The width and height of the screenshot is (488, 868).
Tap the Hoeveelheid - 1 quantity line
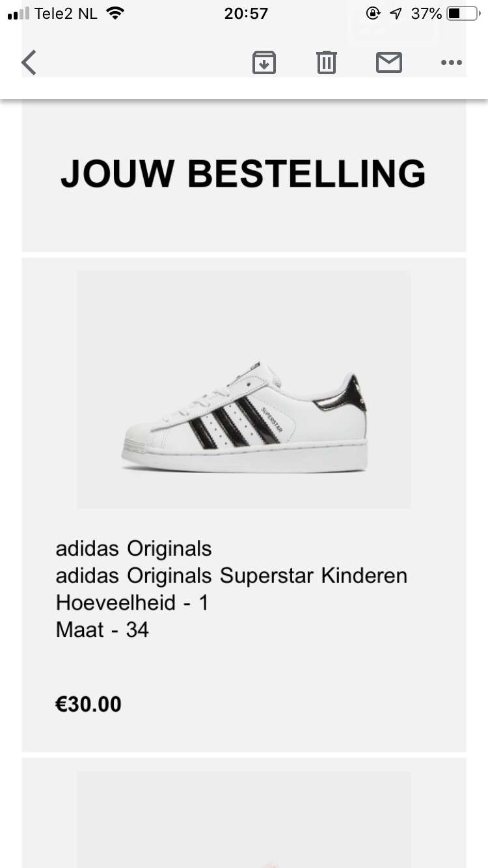(x=132, y=603)
